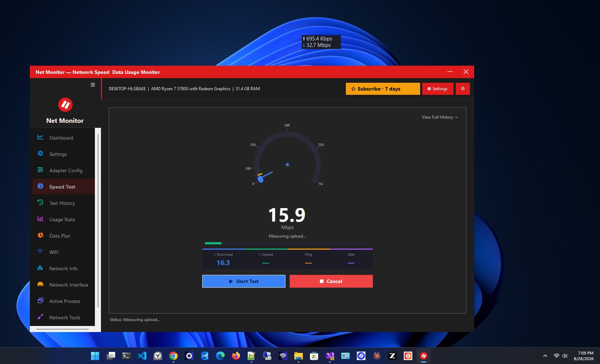Show hidden system tray icons
The height and width of the screenshot is (364, 600).
click(x=545, y=356)
